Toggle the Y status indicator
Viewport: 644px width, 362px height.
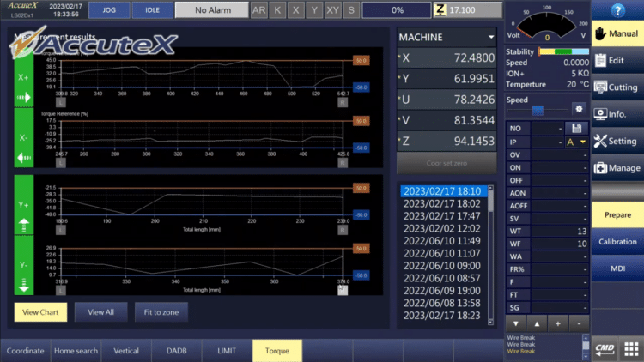(x=314, y=10)
